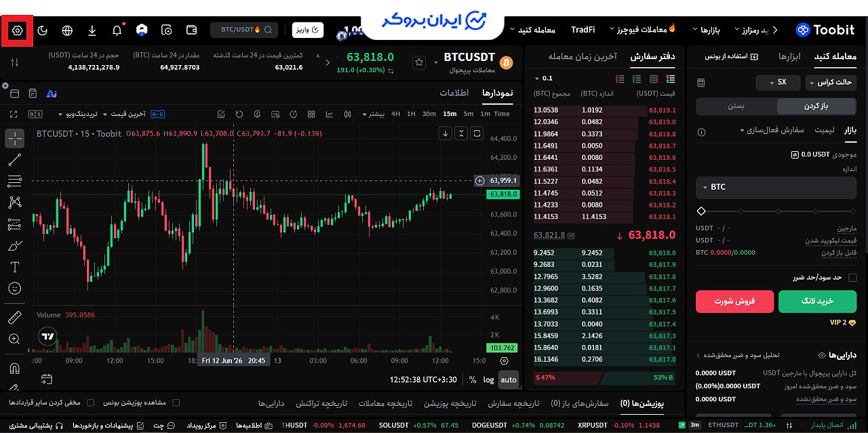Select the trend line drawing tool
868x433 pixels.
pos(15,160)
